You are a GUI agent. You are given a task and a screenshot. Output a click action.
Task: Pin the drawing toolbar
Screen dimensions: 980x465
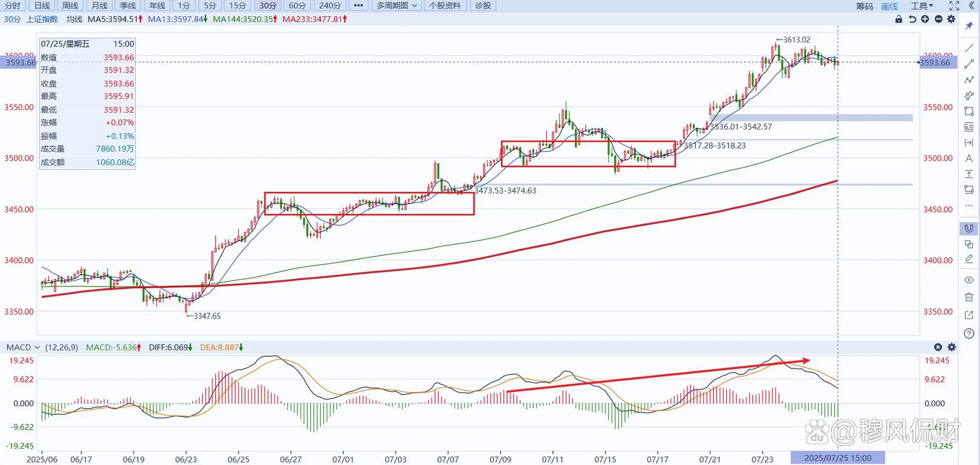click(x=969, y=26)
